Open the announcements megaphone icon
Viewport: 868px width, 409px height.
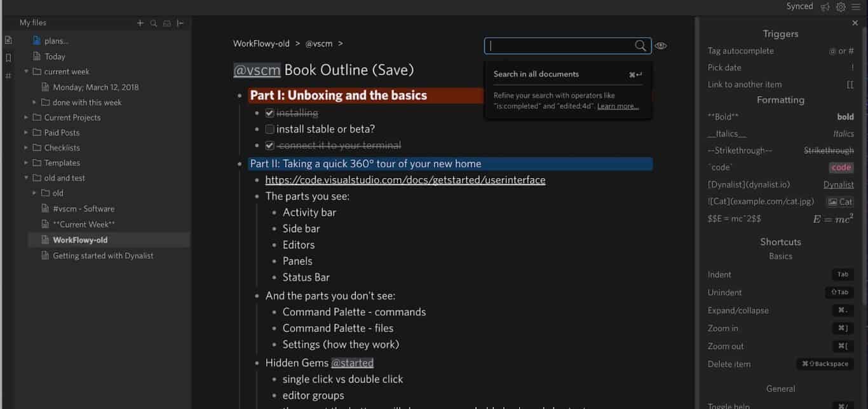click(824, 6)
